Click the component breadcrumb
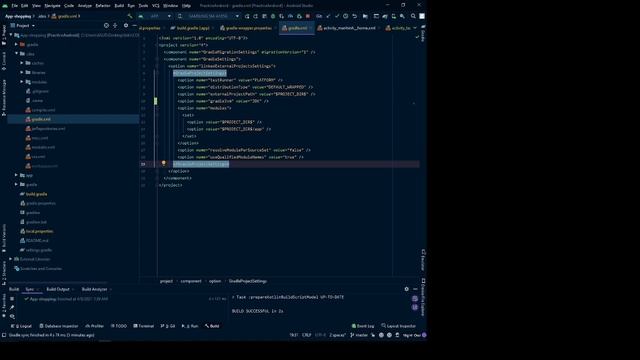 [191, 281]
